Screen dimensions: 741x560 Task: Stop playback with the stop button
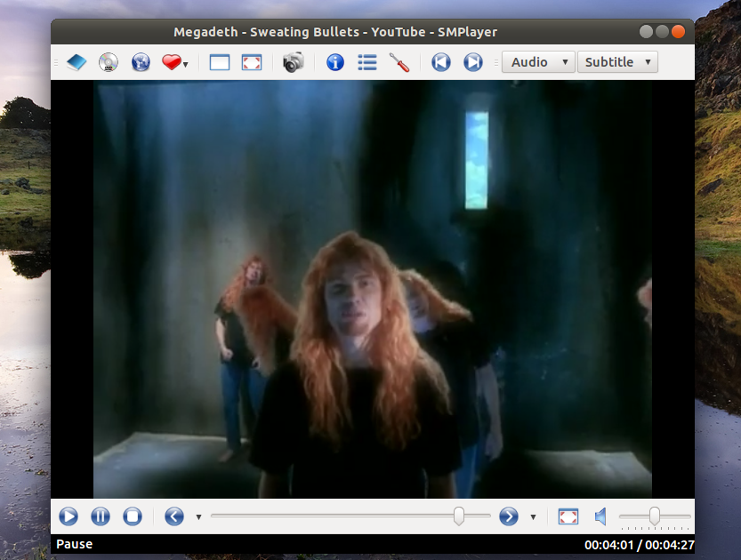coord(132,516)
